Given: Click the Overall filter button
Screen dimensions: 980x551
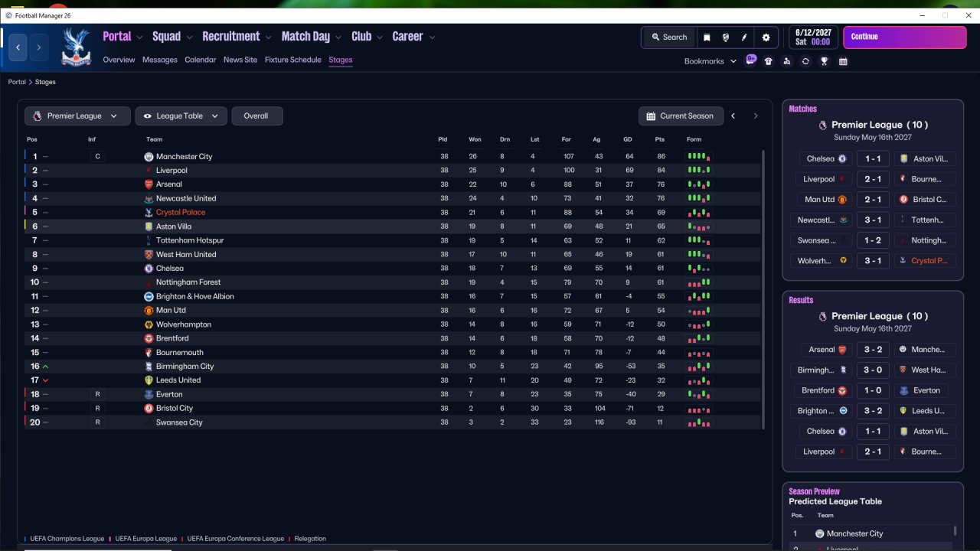Looking at the screenshot, I should click(x=256, y=116).
